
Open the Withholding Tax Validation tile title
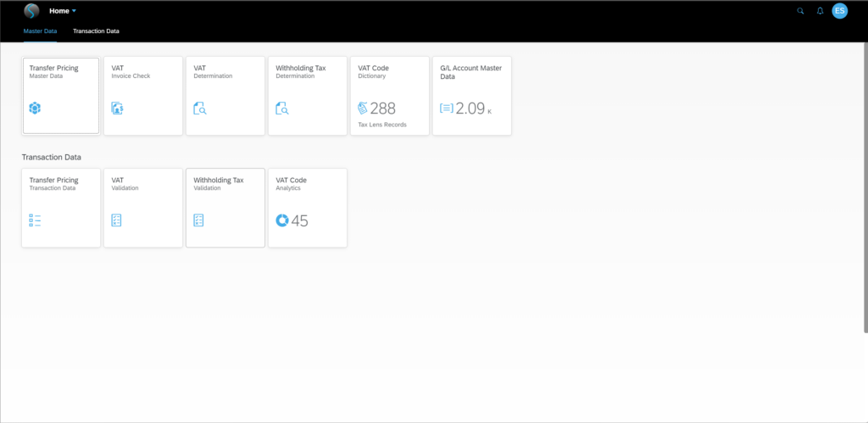click(x=218, y=180)
